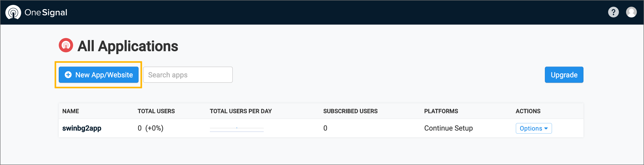This screenshot has height=165, width=644.
Task: Click Continue Setup for swinbg2app
Action: pyautogui.click(x=448, y=128)
